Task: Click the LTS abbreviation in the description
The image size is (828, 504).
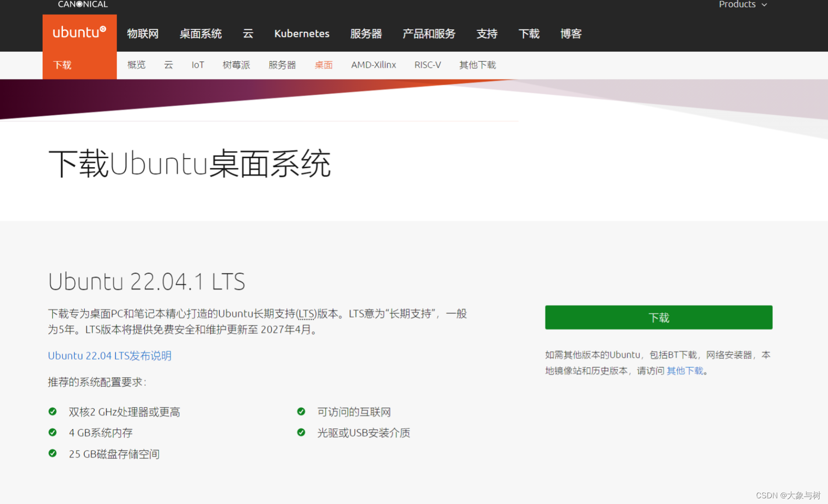Action: (x=307, y=314)
